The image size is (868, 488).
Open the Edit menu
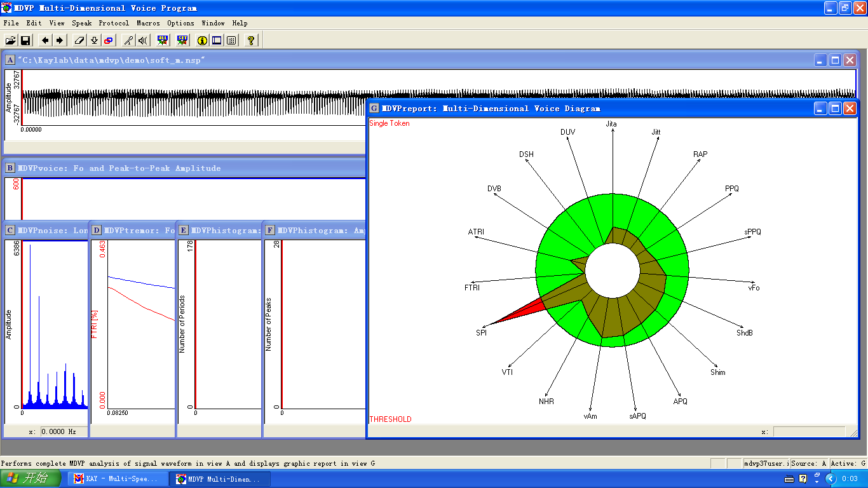[x=34, y=23]
